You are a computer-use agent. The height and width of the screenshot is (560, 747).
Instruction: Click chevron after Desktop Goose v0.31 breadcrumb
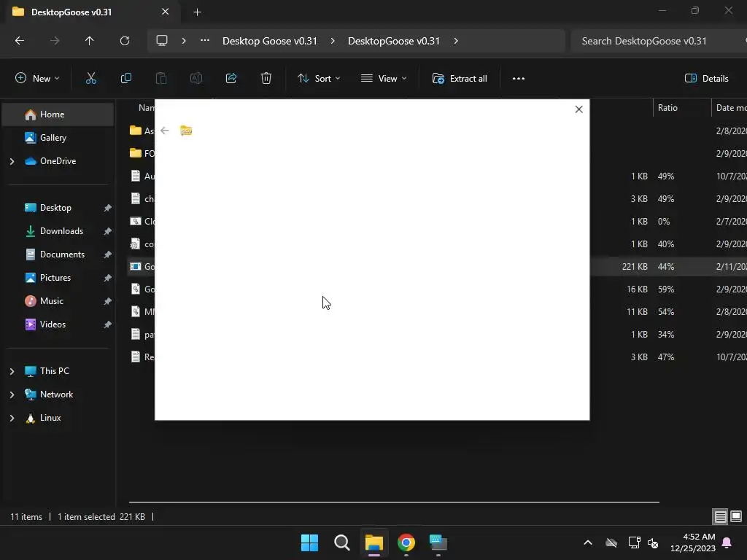pos(333,41)
